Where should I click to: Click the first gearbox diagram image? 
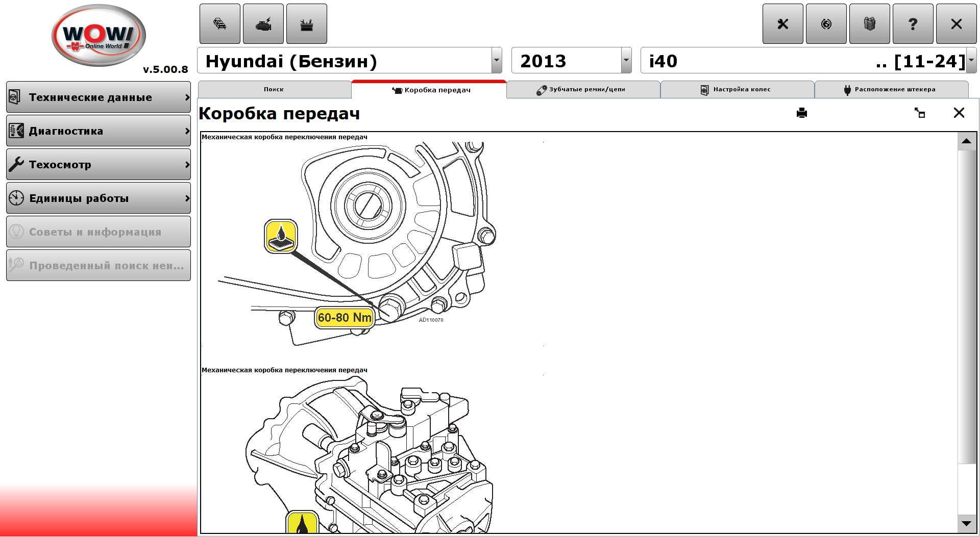(373, 244)
